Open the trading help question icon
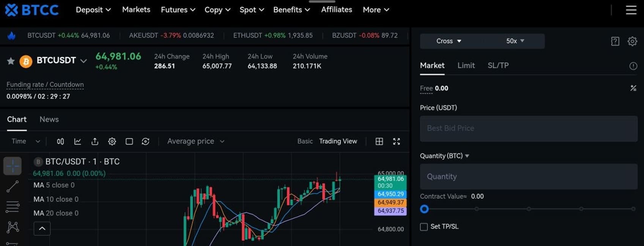 point(615,41)
